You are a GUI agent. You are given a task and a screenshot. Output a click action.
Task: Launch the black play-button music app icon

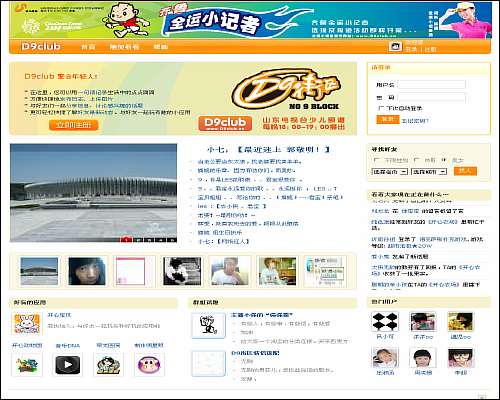(x=68, y=365)
